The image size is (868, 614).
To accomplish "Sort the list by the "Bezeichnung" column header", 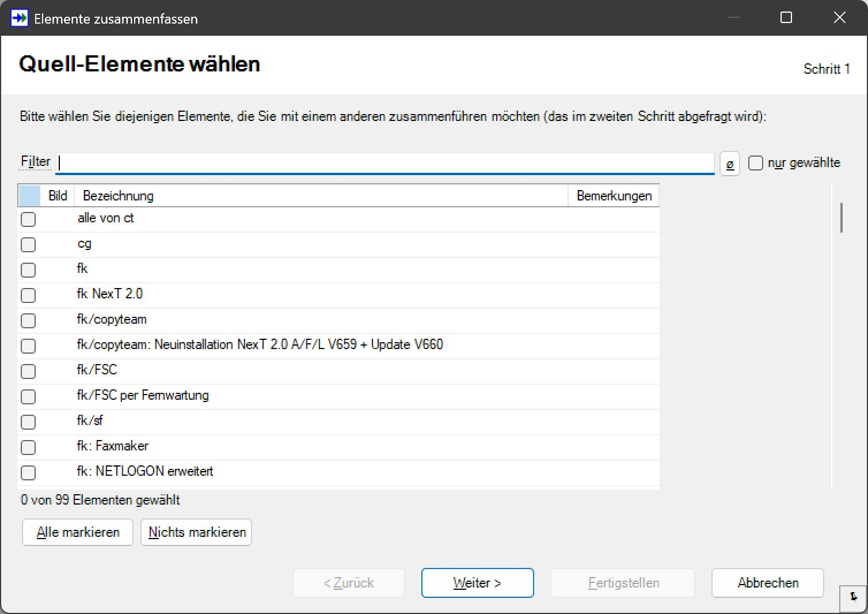I will point(118,196).
